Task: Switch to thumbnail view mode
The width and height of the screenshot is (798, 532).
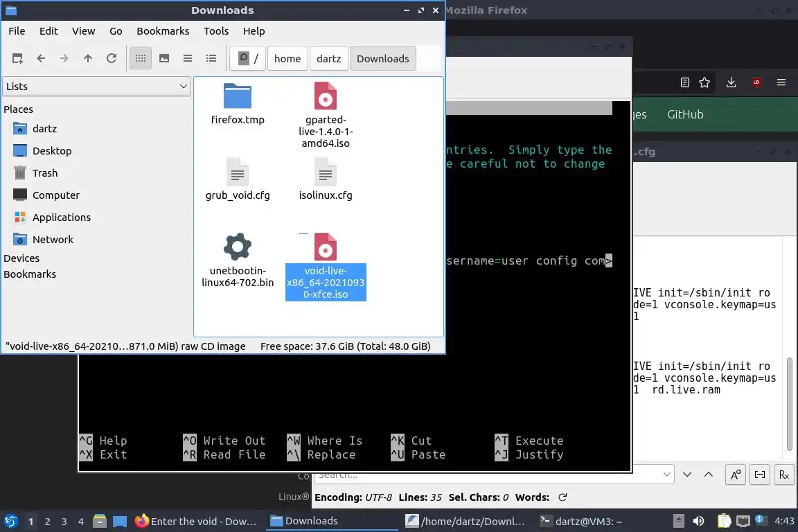Action: 164,59
